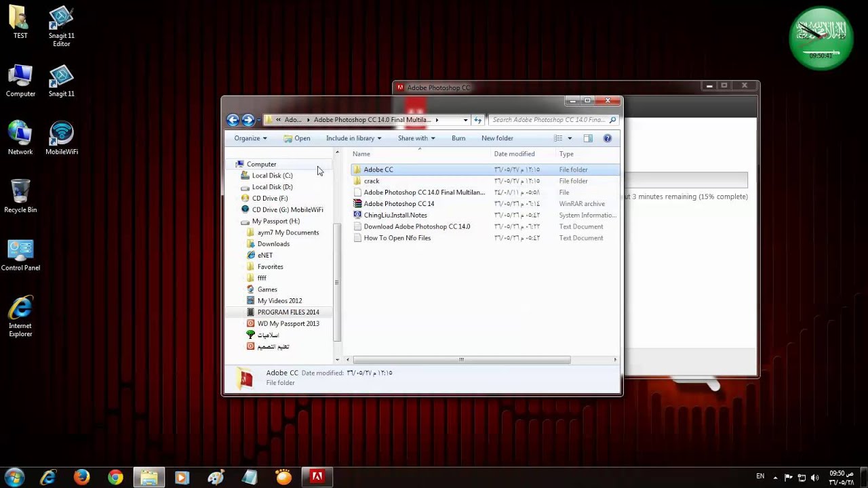Image resolution: width=868 pixels, height=488 pixels.
Task: Sort by Type column header
Action: point(587,154)
